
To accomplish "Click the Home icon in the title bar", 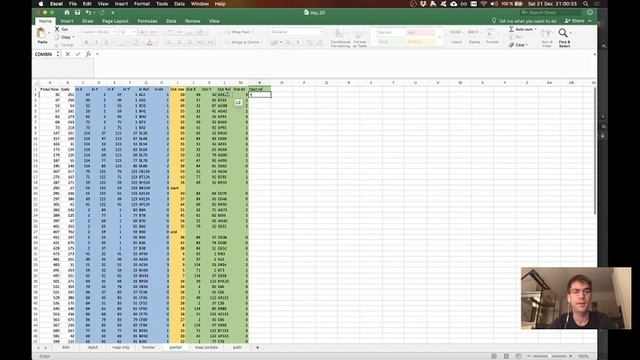I will (67, 13).
